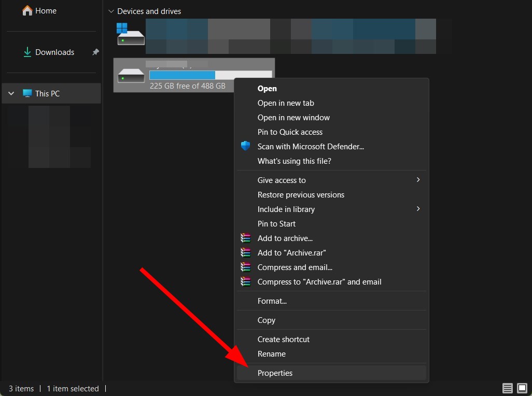
Task: Switch to details view layout icon
Action: pyautogui.click(x=508, y=388)
